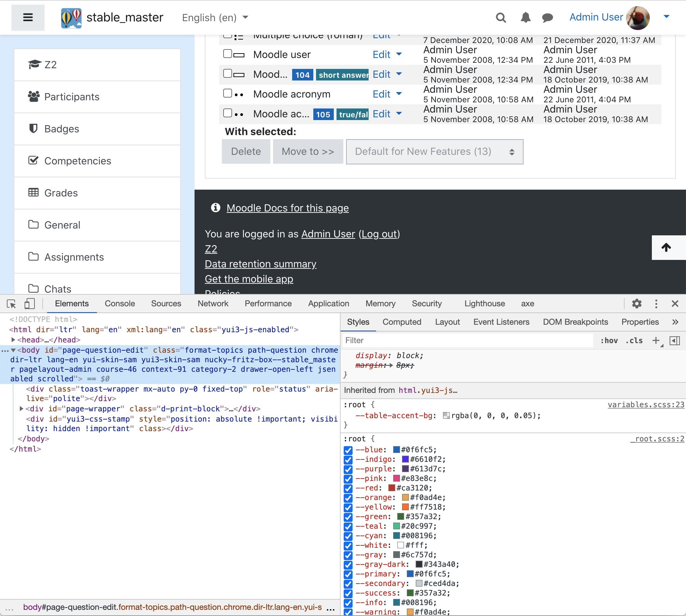This screenshot has width=686, height=616.
Task: Click the Log out link
Action: [379, 234]
